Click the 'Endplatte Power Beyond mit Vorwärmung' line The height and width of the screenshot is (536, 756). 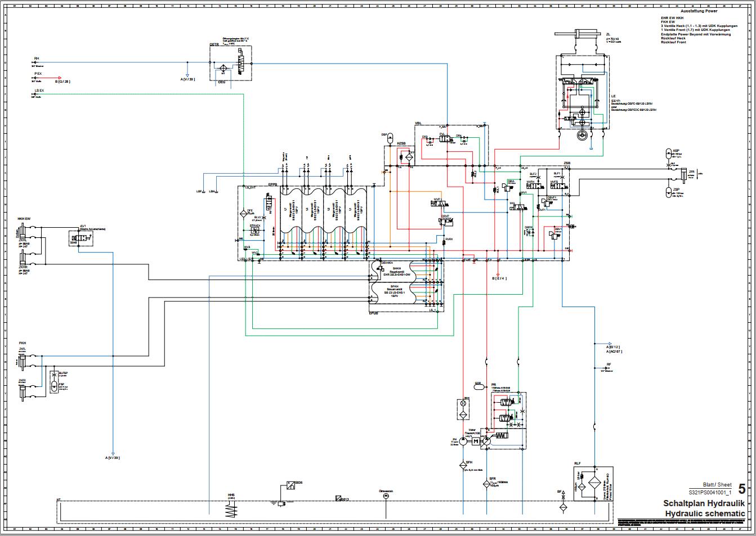tap(696, 34)
